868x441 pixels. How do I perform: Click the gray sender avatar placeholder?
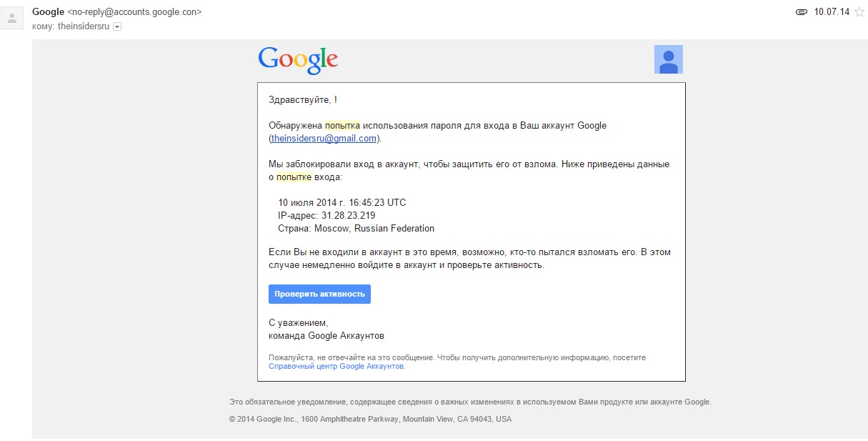coord(12,18)
